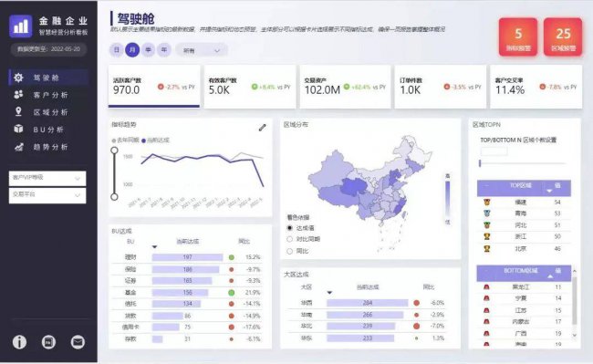Click the 华南 row bar showing 266
This screenshot has width=593, height=364.
365,315
